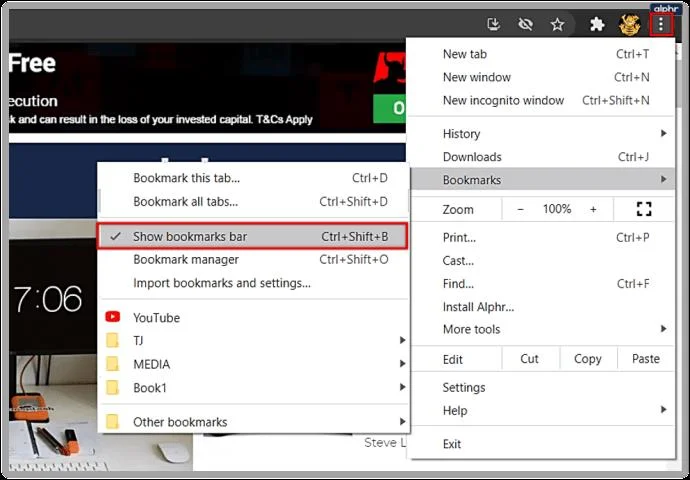Open the TJ bookmarks folder
This screenshot has height=480, width=690.
[x=253, y=341]
